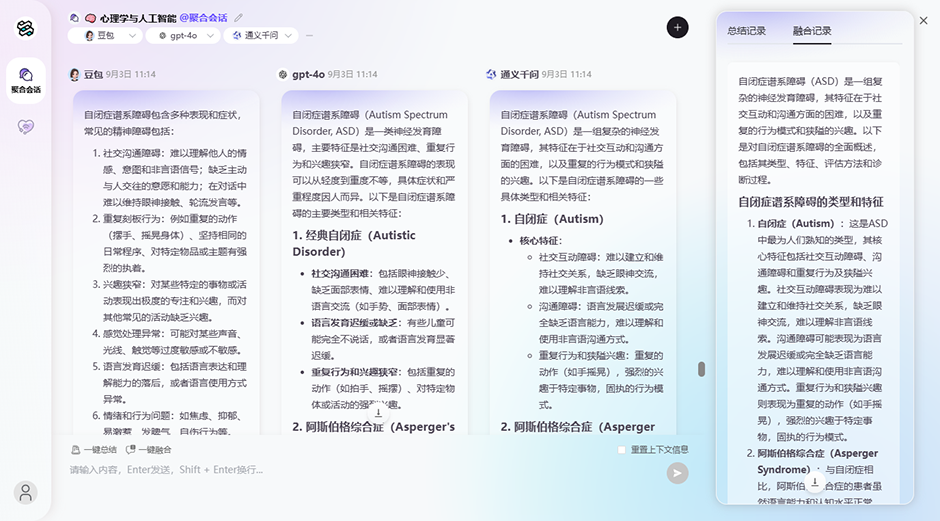The height and width of the screenshot is (521, 940).
Task: Click the small chat bubble icon before the title
Action: point(74,18)
